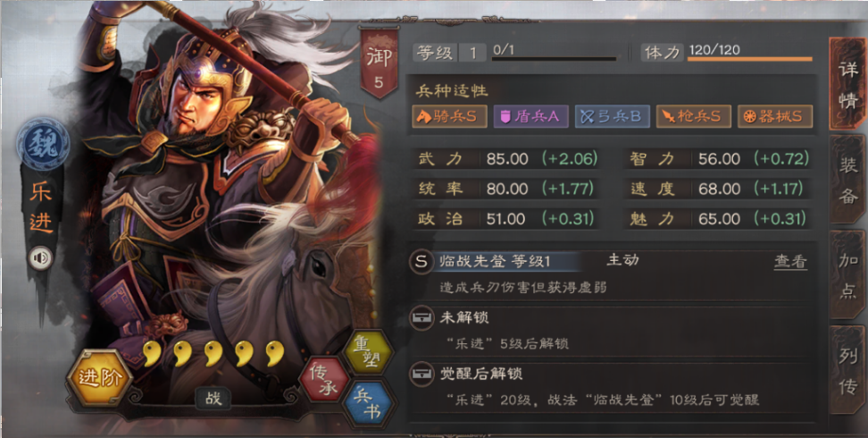Select the 盾兵A troop aptitude tag
Viewport: 868px width, 438px height.
(530, 116)
